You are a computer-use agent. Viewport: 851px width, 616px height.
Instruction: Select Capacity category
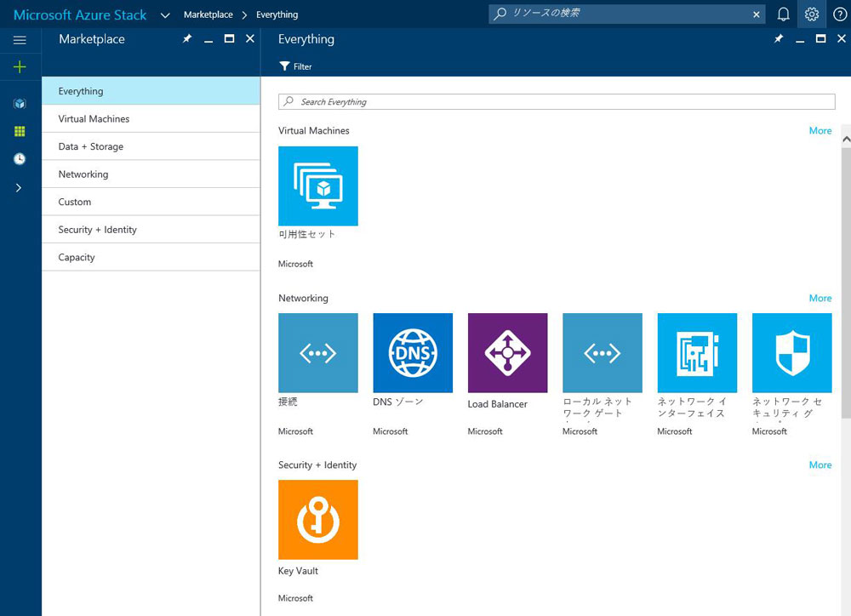(151, 257)
